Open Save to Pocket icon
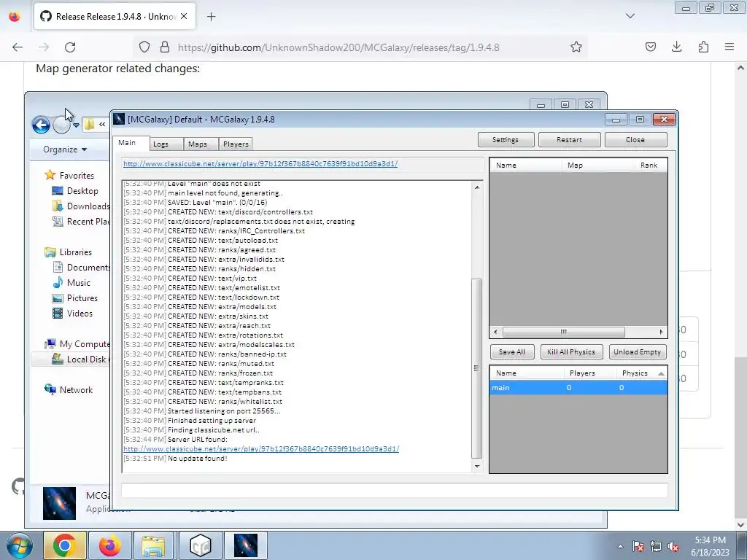The height and width of the screenshot is (560, 747). tap(650, 47)
